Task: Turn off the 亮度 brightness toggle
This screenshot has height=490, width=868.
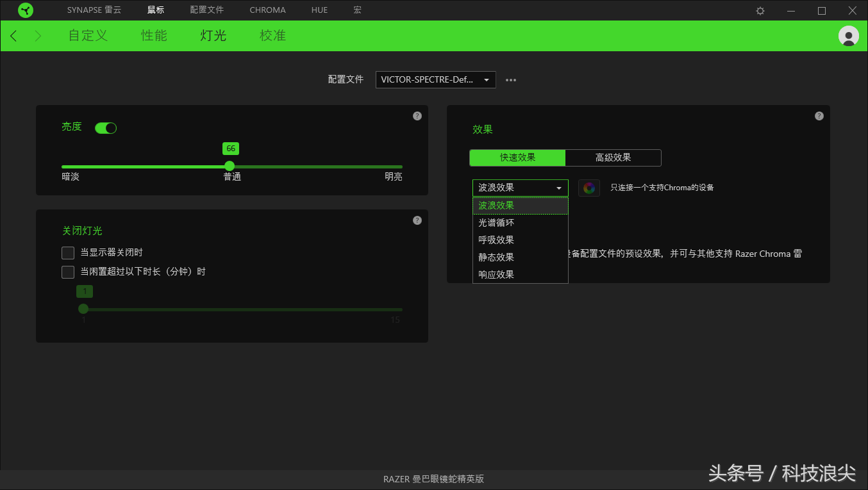Action: click(x=105, y=127)
